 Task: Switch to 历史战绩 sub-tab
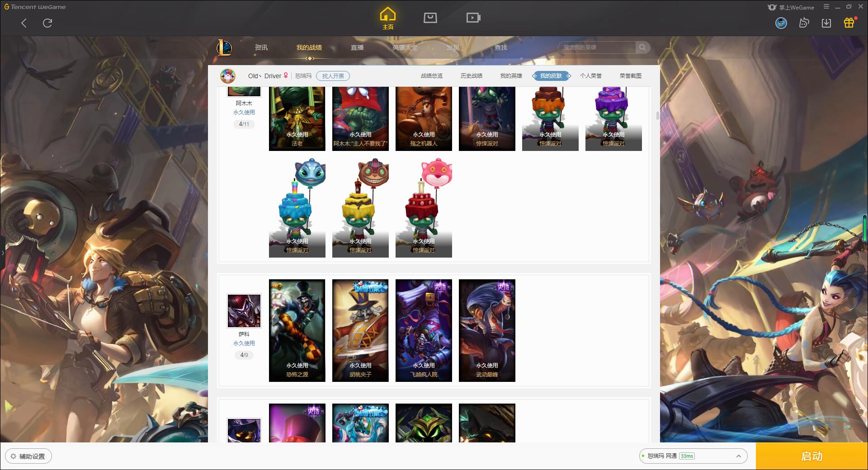(x=472, y=76)
